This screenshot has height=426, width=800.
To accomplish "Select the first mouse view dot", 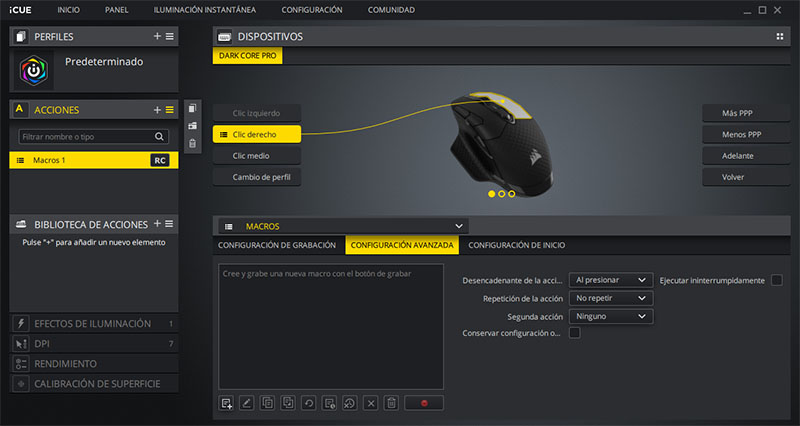I will coord(491,194).
